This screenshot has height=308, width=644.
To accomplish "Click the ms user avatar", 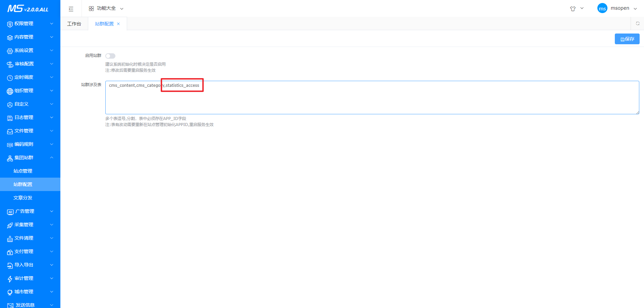I will (602, 8).
